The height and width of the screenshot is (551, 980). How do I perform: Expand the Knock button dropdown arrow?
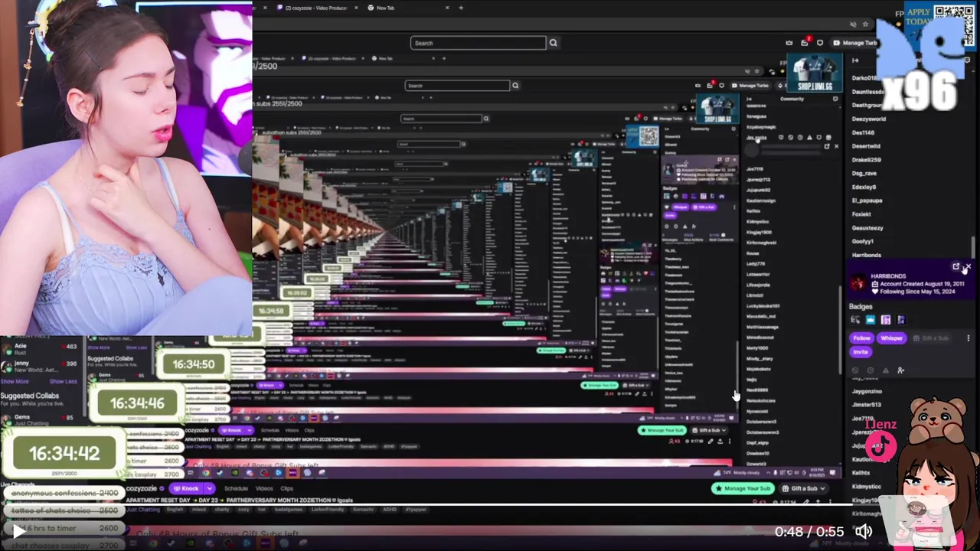pyautogui.click(x=208, y=488)
